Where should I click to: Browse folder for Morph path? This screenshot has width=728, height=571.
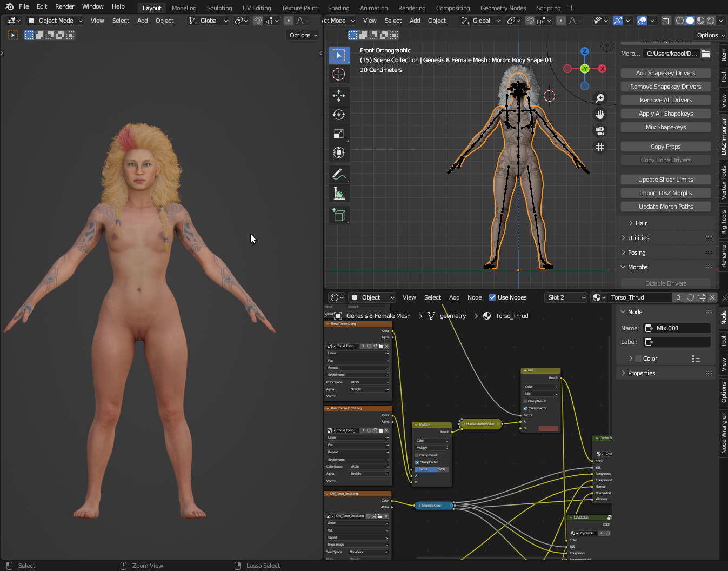click(x=706, y=54)
